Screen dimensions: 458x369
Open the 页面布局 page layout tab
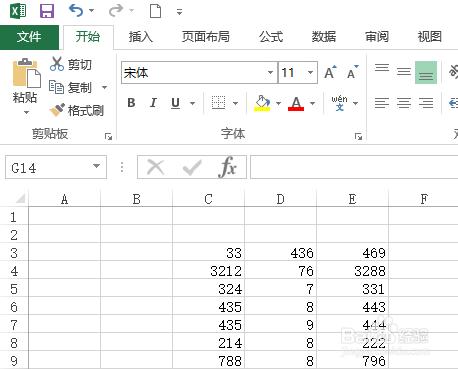coord(206,37)
